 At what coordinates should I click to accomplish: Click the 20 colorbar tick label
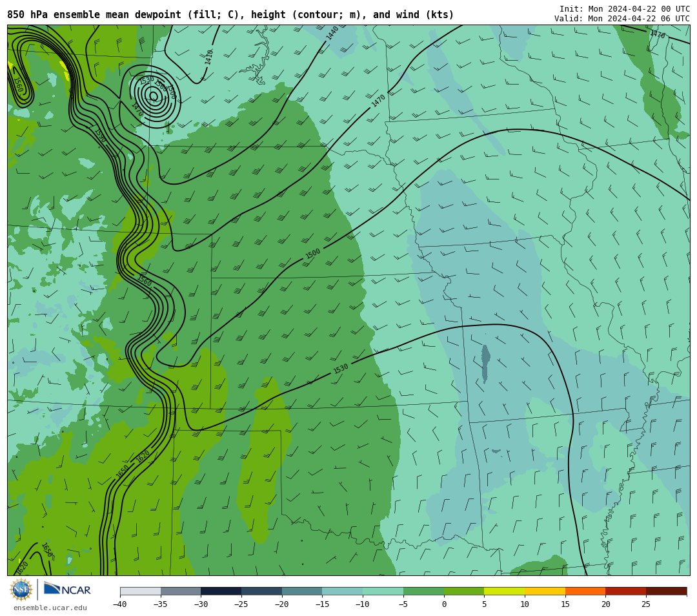(606, 604)
